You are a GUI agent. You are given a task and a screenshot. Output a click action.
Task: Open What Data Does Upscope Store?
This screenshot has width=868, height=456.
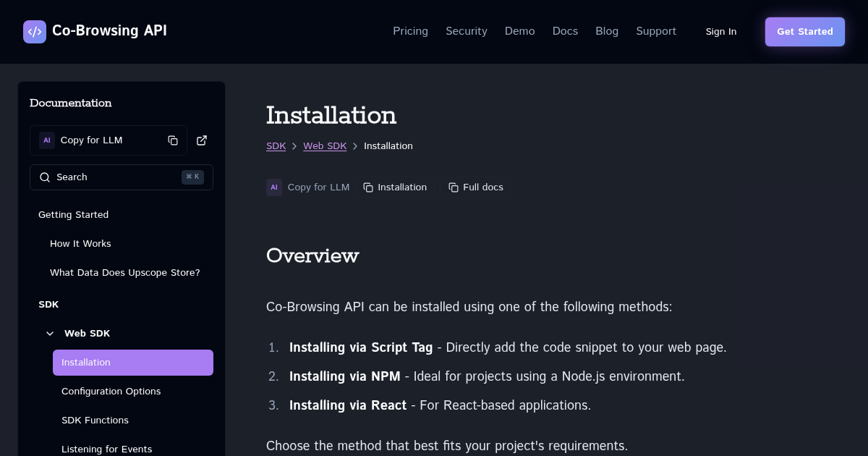coord(124,273)
